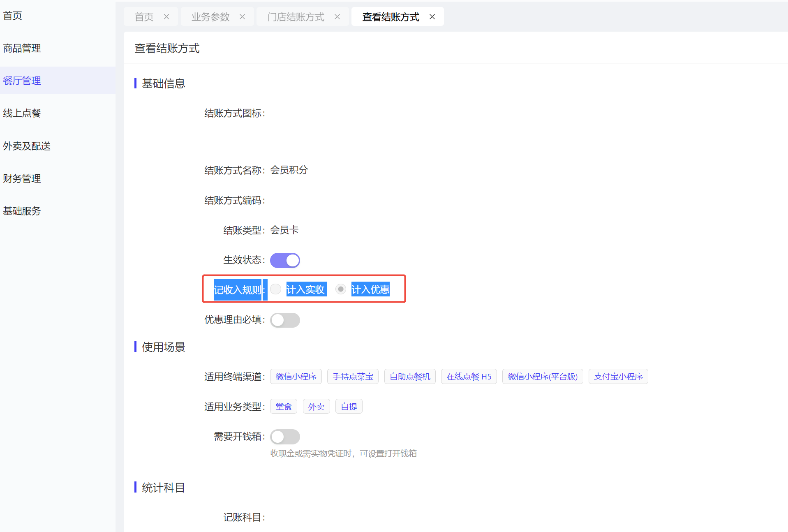This screenshot has width=788, height=532.
Task: Turn on the 需要开钱箱 switch
Action: [285, 437]
